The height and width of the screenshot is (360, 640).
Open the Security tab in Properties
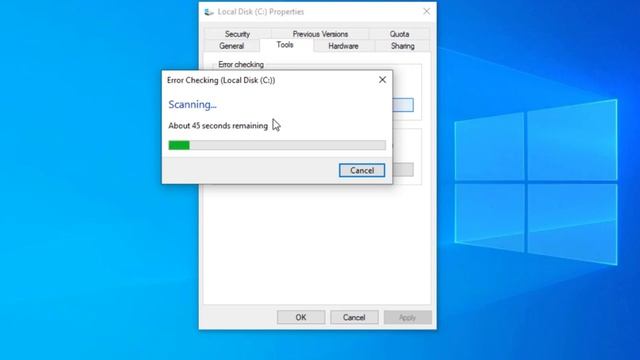[x=237, y=34]
